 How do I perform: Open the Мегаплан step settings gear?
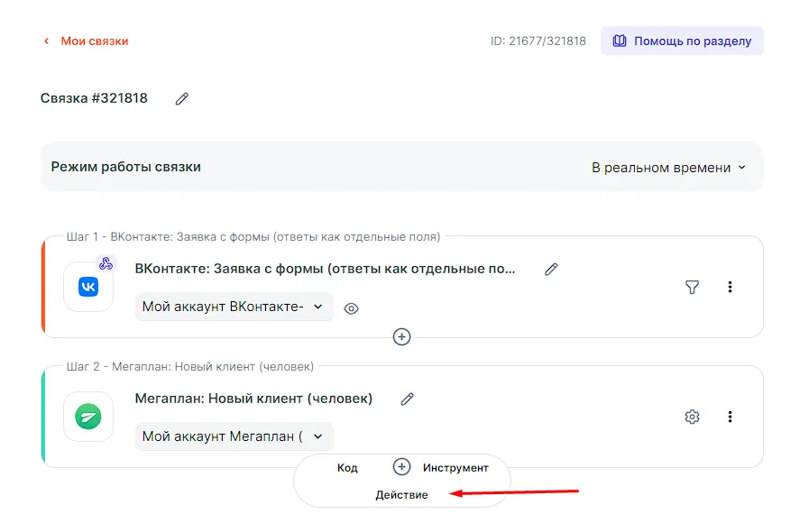(692, 417)
